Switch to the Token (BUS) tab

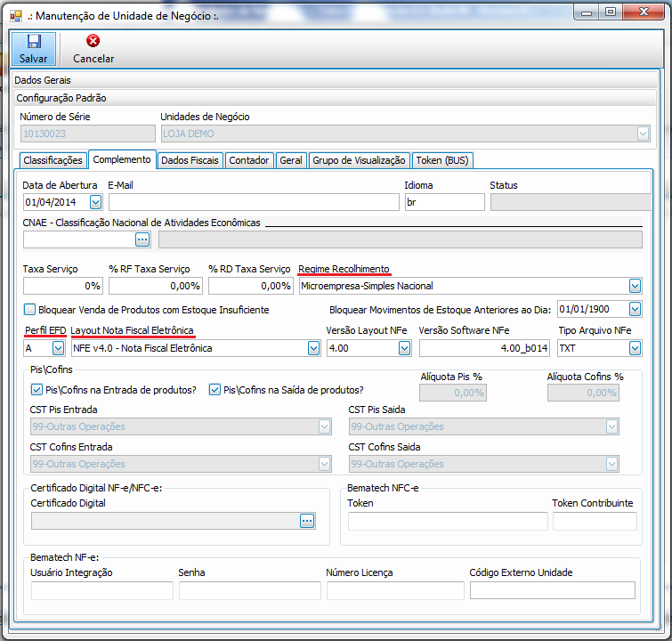442,160
